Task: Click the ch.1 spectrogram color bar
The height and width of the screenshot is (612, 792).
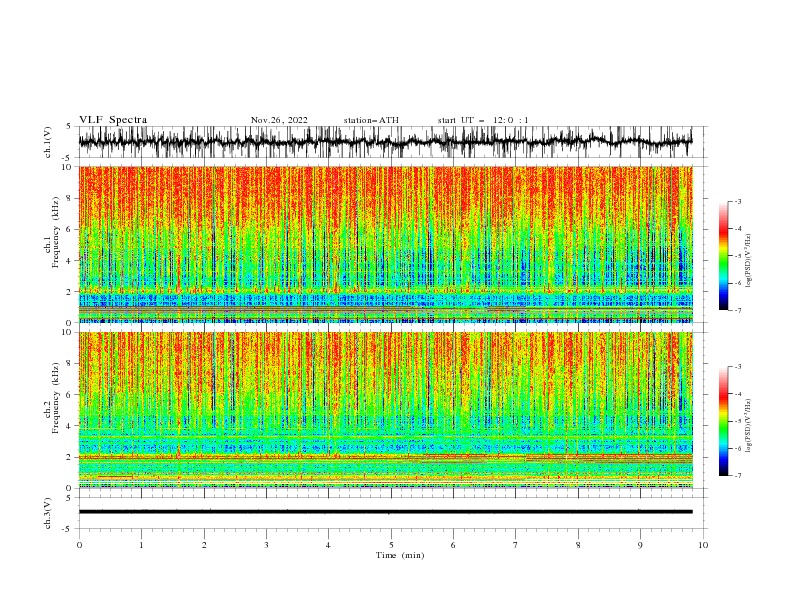Action: pos(723,256)
